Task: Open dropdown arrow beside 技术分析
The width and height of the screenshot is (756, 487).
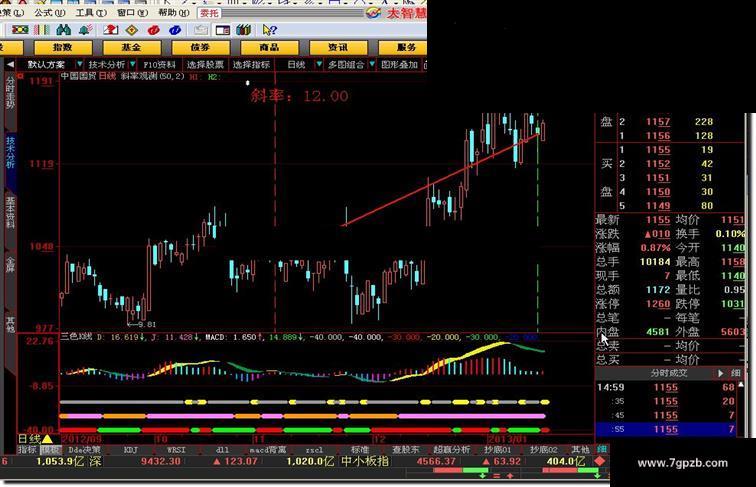Action: click(132, 64)
